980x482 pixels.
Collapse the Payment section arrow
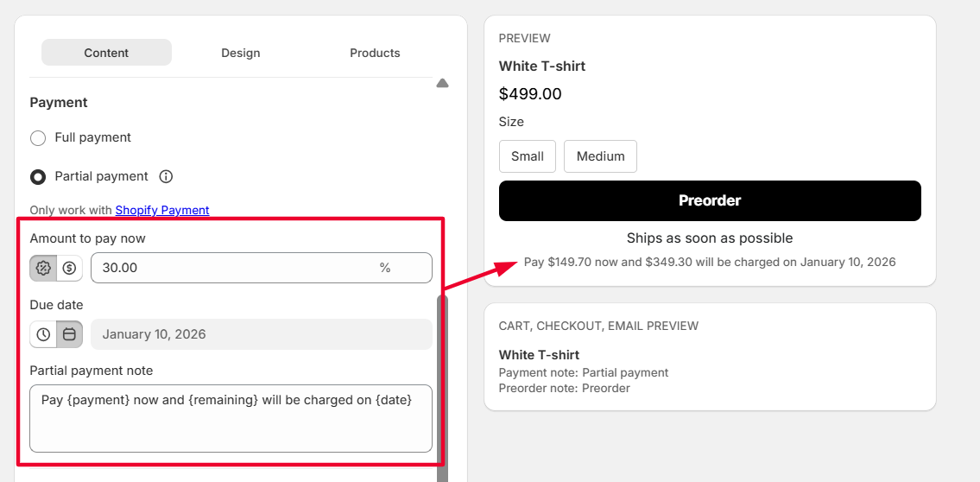pos(442,83)
